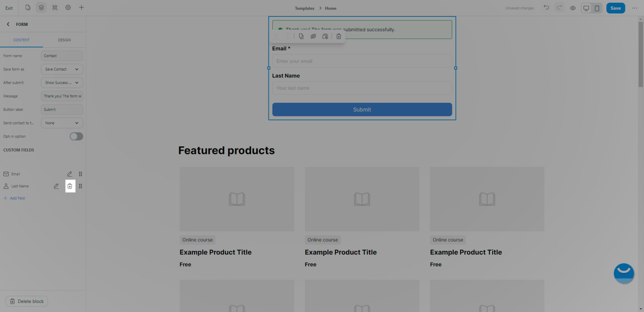Delete form block via floating toolbar trash

click(339, 36)
